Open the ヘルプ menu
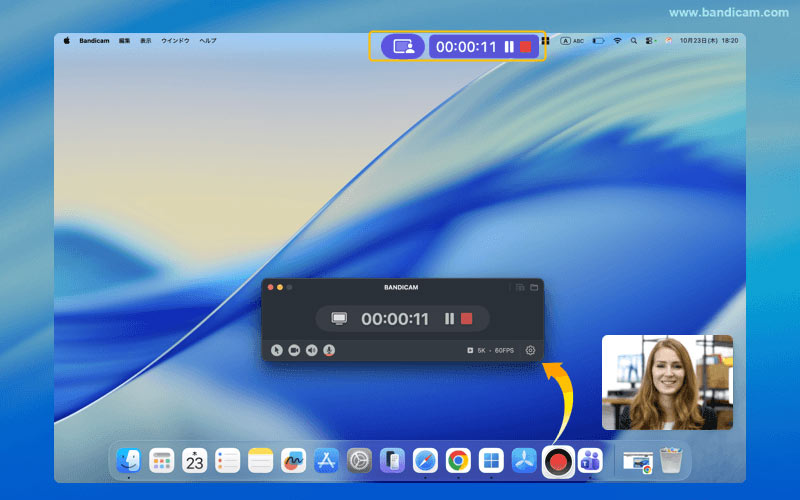800x500 pixels. [x=208, y=40]
